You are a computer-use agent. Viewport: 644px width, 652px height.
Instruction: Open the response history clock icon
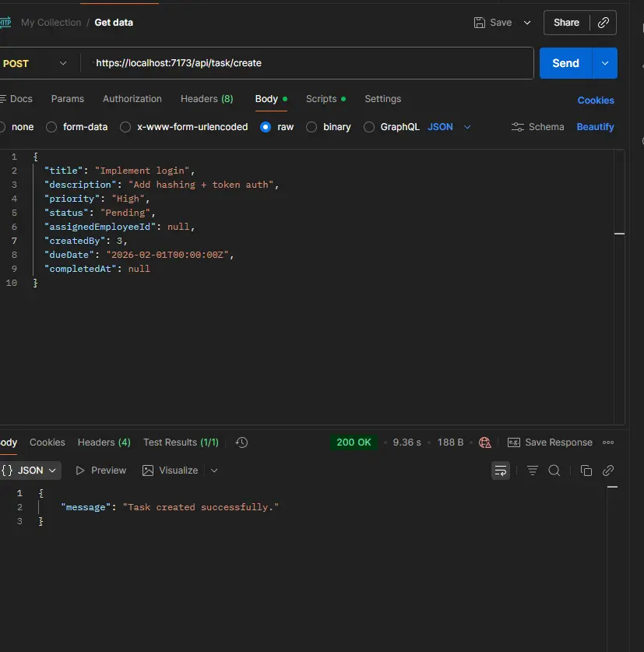241,442
